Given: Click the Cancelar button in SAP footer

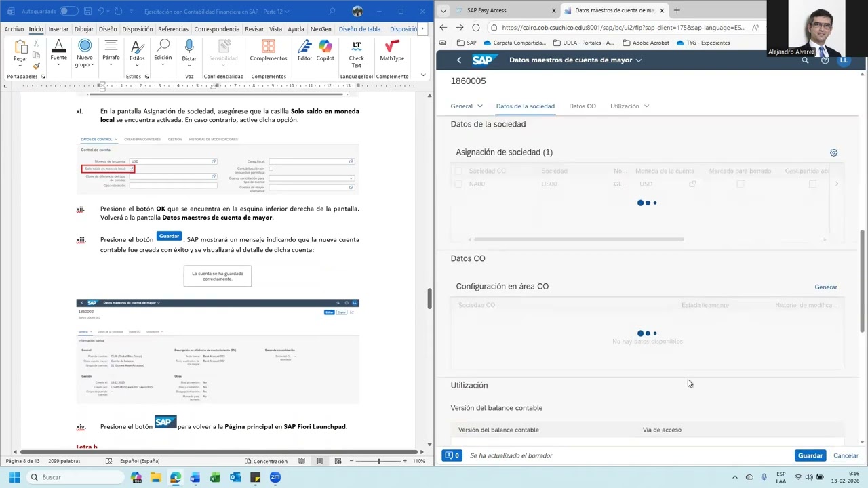Looking at the screenshot, I should point(846,455).
